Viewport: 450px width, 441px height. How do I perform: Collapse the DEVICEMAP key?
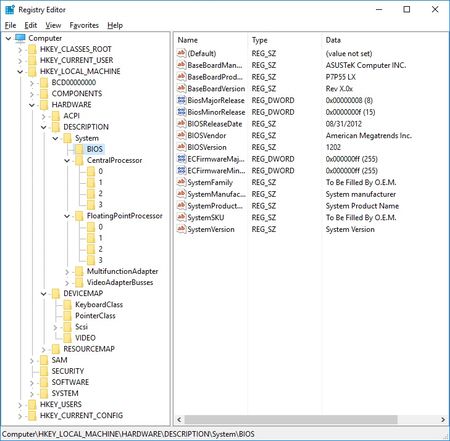pyautogui.click(x=43, y=294)
